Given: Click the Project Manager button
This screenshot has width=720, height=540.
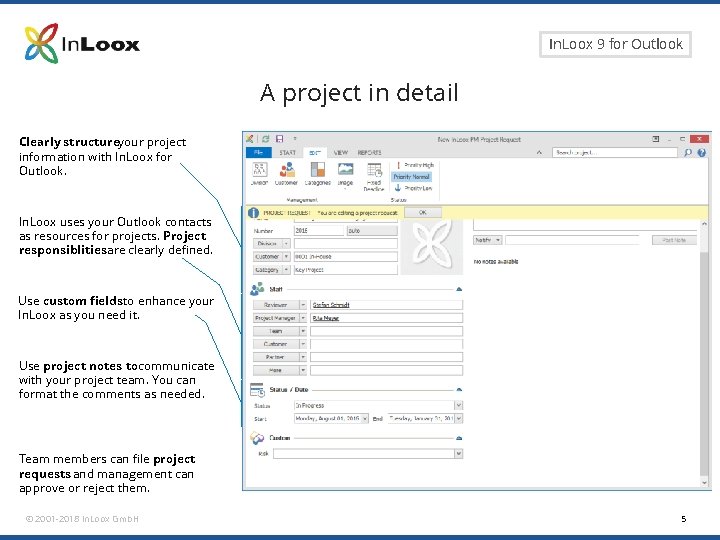Looking at the screenshot, I should coord(276,318).
